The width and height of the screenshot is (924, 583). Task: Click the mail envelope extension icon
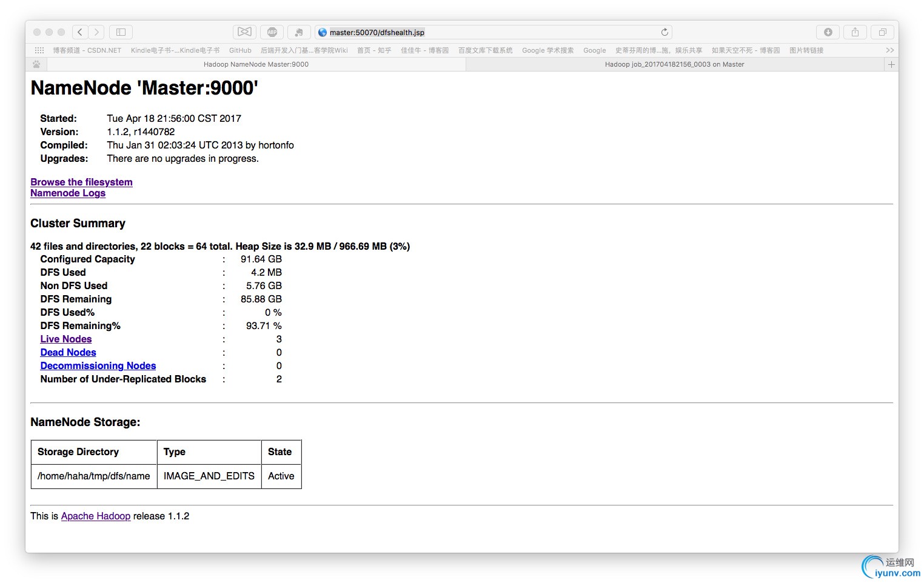tap(244, 32)
